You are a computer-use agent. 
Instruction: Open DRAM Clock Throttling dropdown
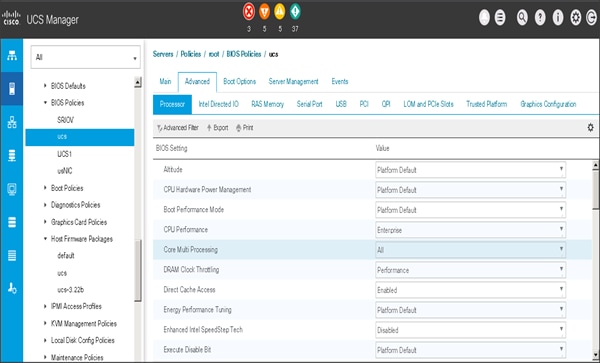tap(470, 270)
